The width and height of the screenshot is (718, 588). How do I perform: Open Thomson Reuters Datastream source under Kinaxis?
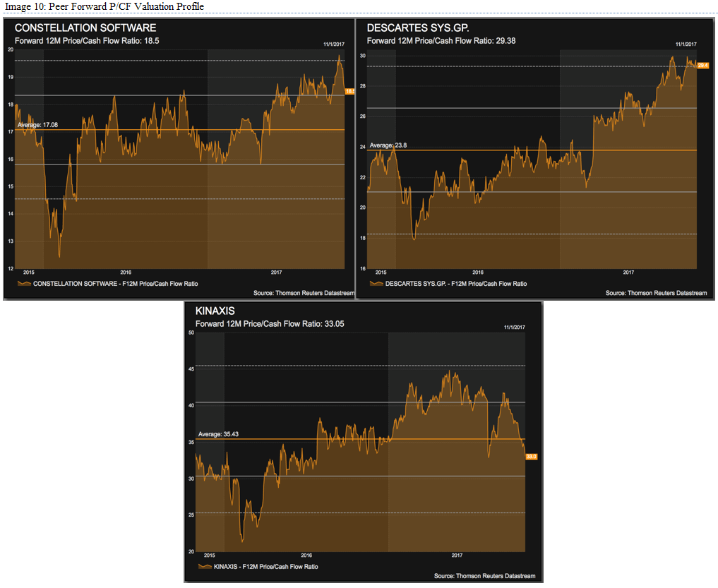[484, 576]
